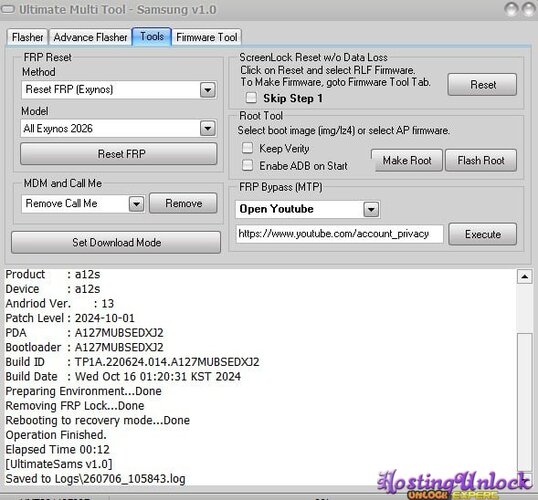This screenshot has height=500, width=538.
Task: Click 'Preparing Environment...Done' log line
Action: pyautogui.click(x=83, y=391)
